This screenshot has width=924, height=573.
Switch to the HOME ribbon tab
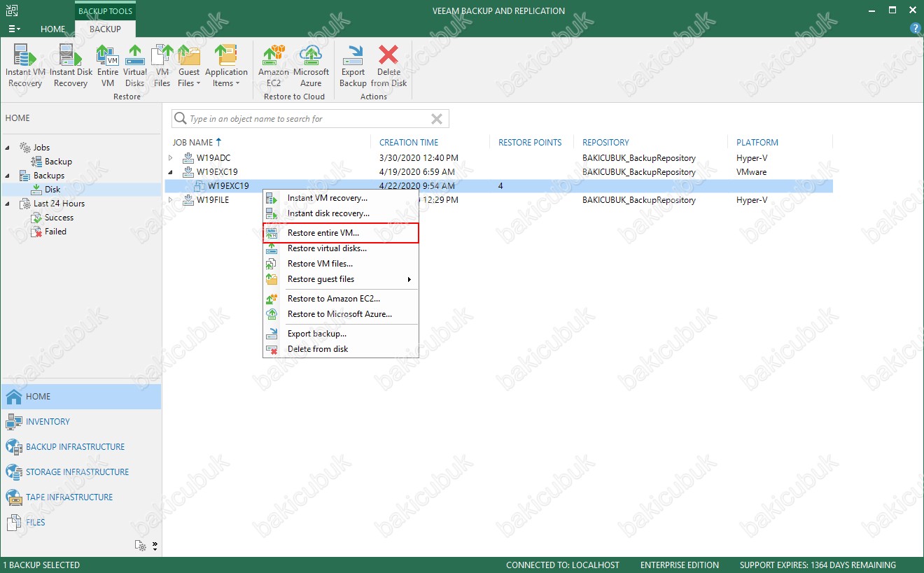pos(53,29)
